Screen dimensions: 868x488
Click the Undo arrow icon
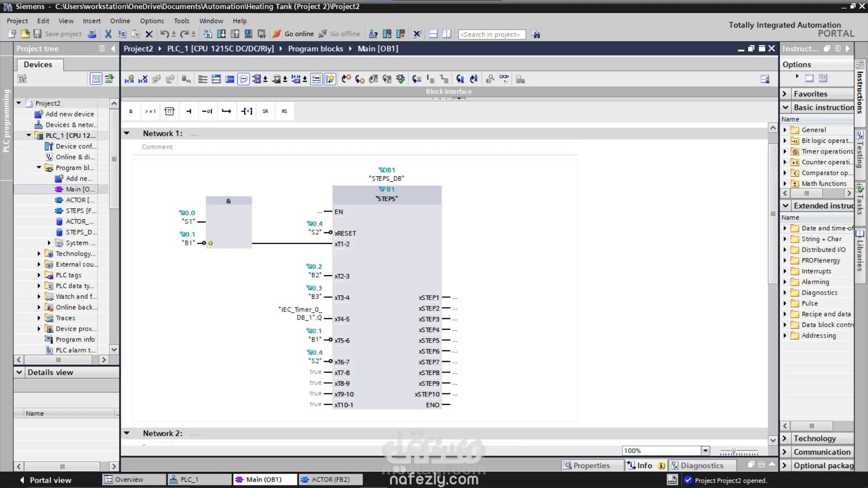[x=165, y=34]
